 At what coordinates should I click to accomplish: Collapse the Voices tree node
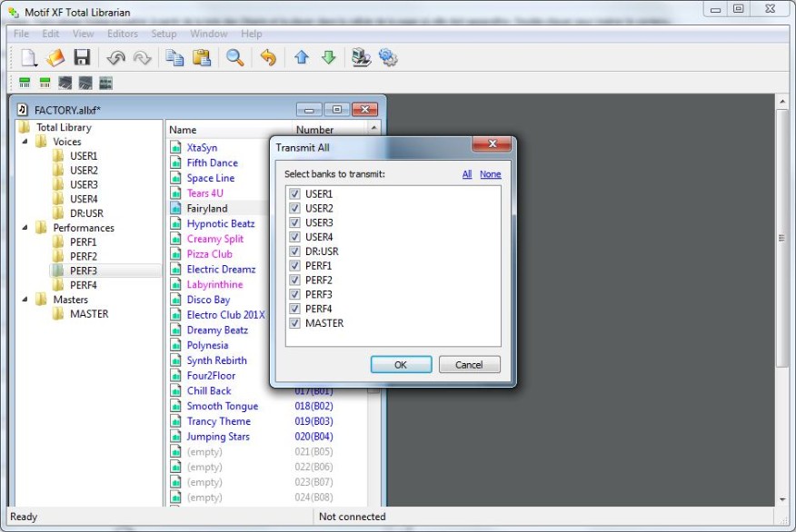[x=25, y=142]
